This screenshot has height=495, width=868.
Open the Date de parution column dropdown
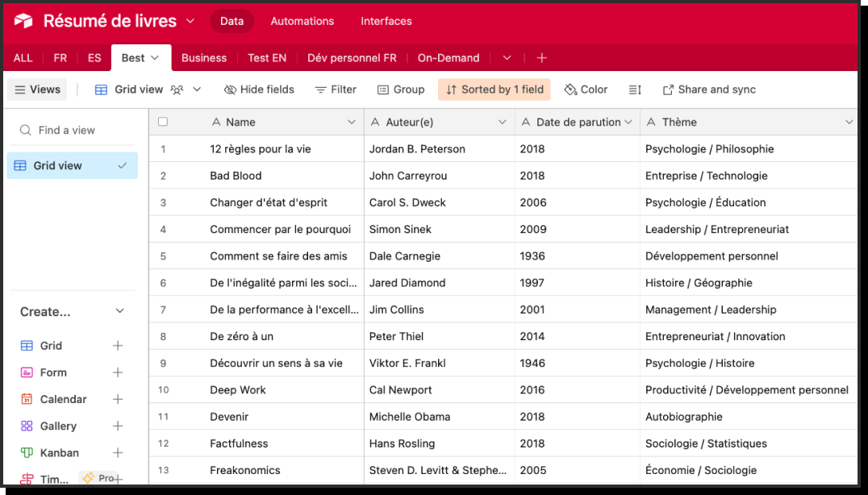tap(628, 123)
